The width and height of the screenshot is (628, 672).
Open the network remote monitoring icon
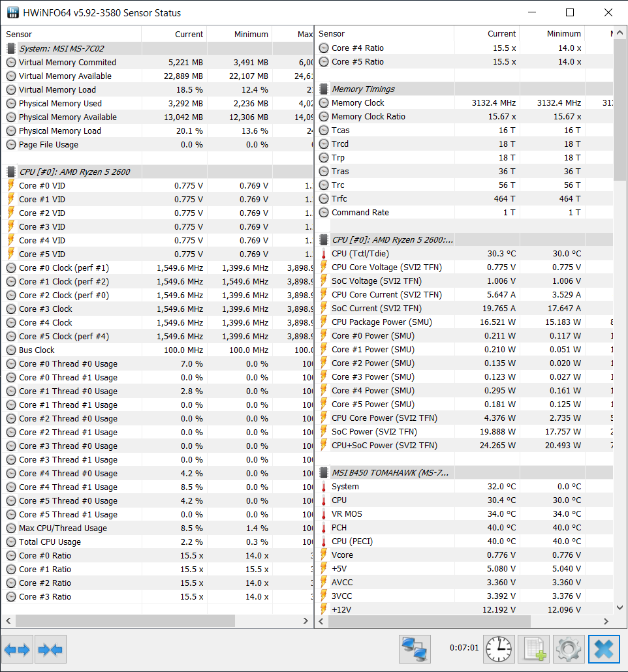tap(415, 649)
